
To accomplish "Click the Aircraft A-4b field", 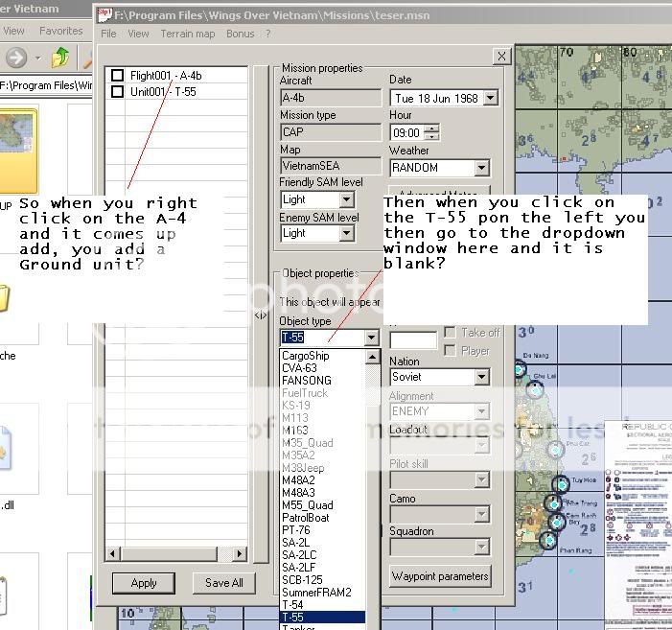I will [331, 98].
